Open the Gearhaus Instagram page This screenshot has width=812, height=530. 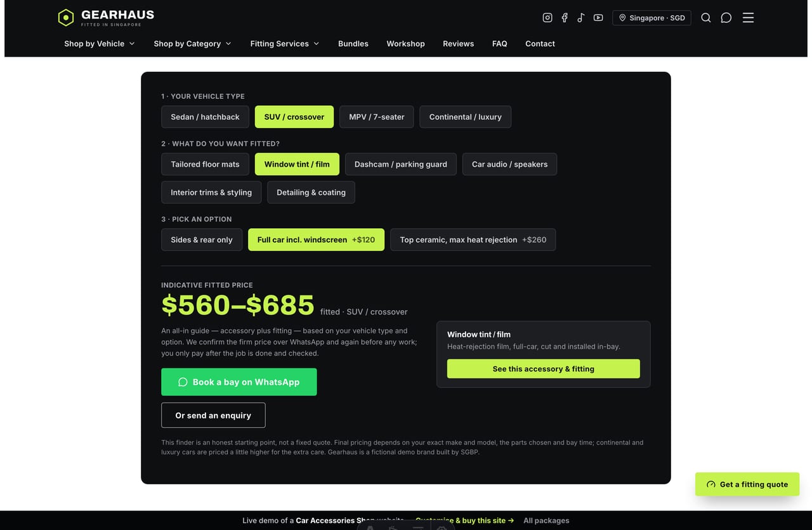tap(547, 18)
